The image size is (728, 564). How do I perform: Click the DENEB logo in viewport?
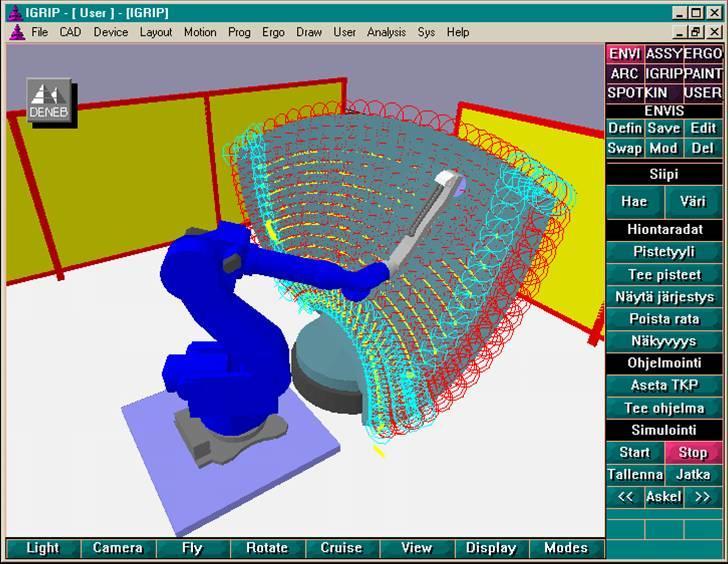pyautogui.click(x=49, y=100)
